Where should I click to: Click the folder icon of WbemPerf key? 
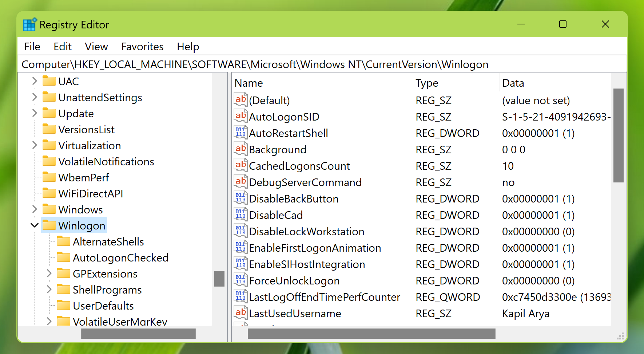49,177
